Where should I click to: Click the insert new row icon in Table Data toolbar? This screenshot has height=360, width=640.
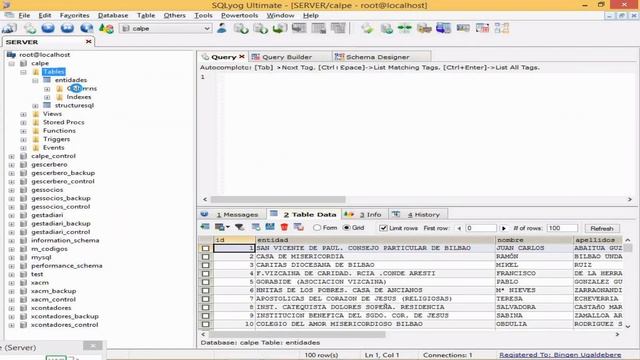[x=256, y=227]
